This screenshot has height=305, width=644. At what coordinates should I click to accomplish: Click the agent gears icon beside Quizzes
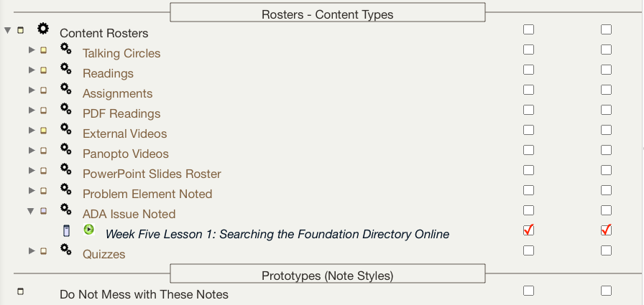[x=65, y=250]
